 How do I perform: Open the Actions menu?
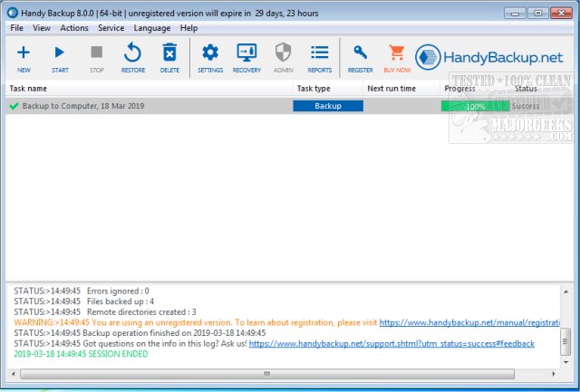coord(74,28)
